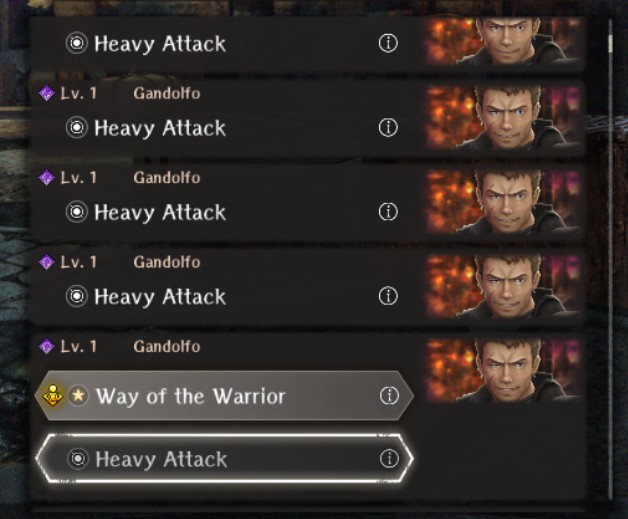Click info icon on second Heavy Attack row
Viewport: 628px width, 519px height.
click(x=388, y=127)
